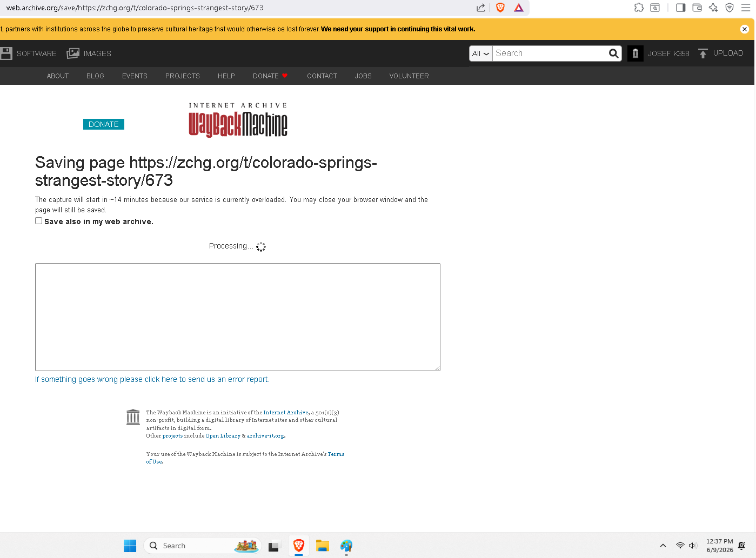Open the CONTACT menu item
Image resolution: width=756 pixels, height=558 pixels.
[322, 76]
